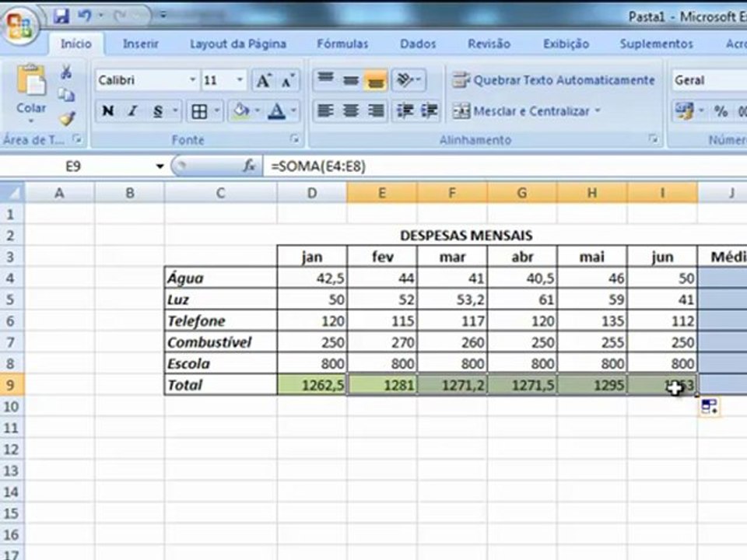Apply percent style format
This screenshot has height=560, width=747.
tap(721, 111)
